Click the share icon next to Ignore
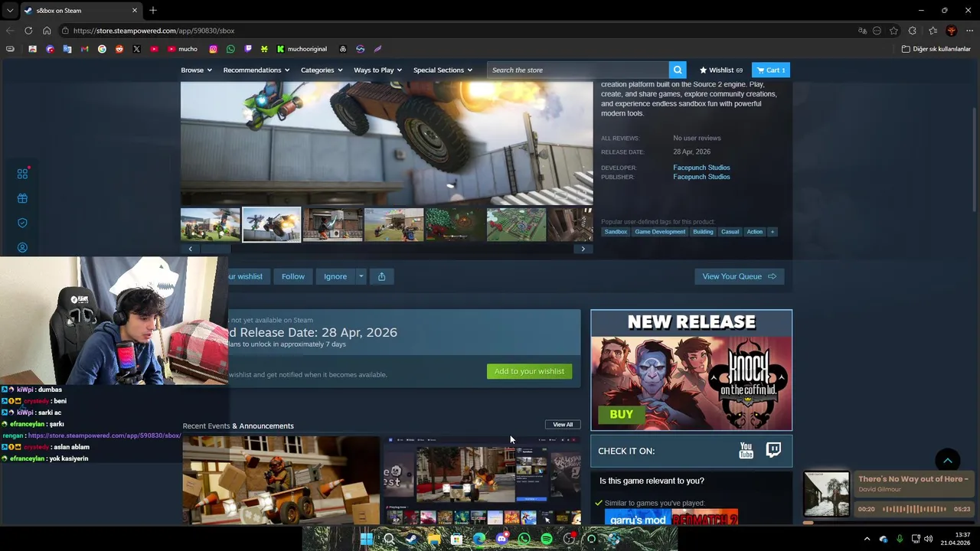This screenshot has width=980, height=551. 381,276
